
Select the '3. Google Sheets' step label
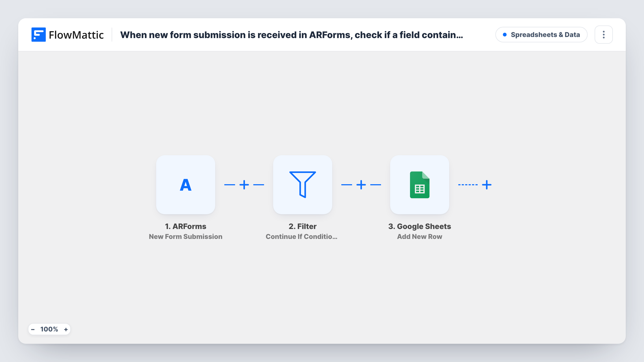click(x=420, y=226)
